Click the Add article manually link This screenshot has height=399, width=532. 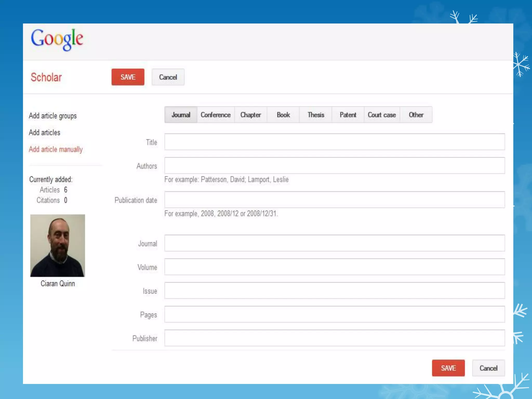[56, 149]
